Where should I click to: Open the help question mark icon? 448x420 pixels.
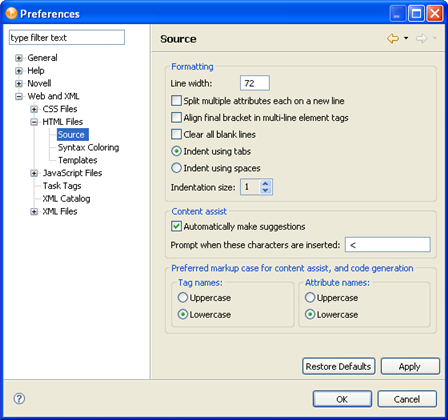tap(19, 398)
